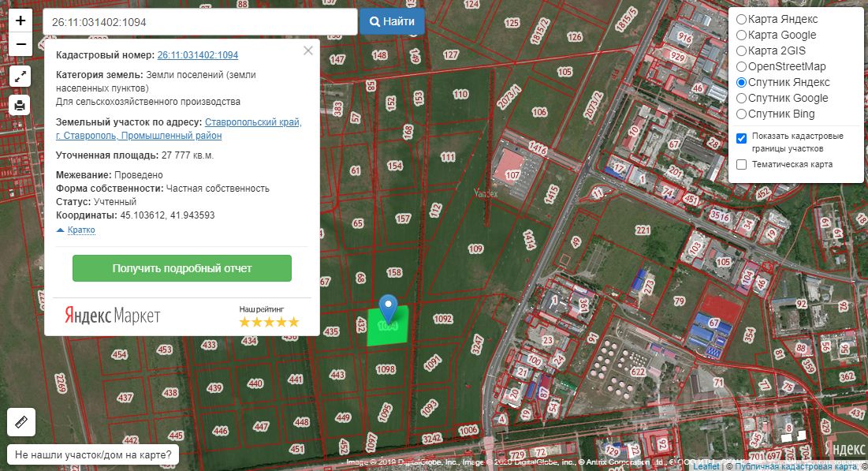This screenshot has width=868, height=471.
Task: Close the parcel info popup
Action: [307, 50]
